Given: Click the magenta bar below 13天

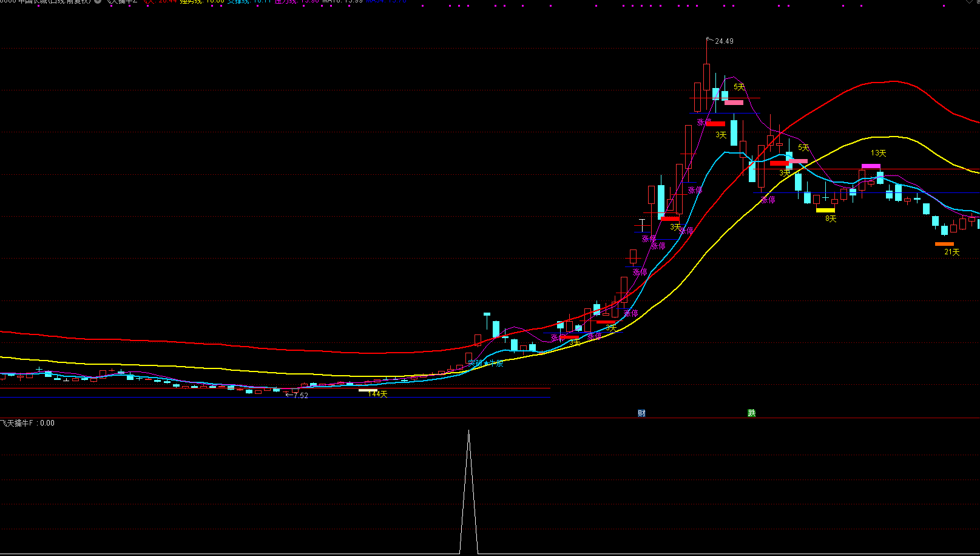Looking at the screenshot, I should pos(871,166).
